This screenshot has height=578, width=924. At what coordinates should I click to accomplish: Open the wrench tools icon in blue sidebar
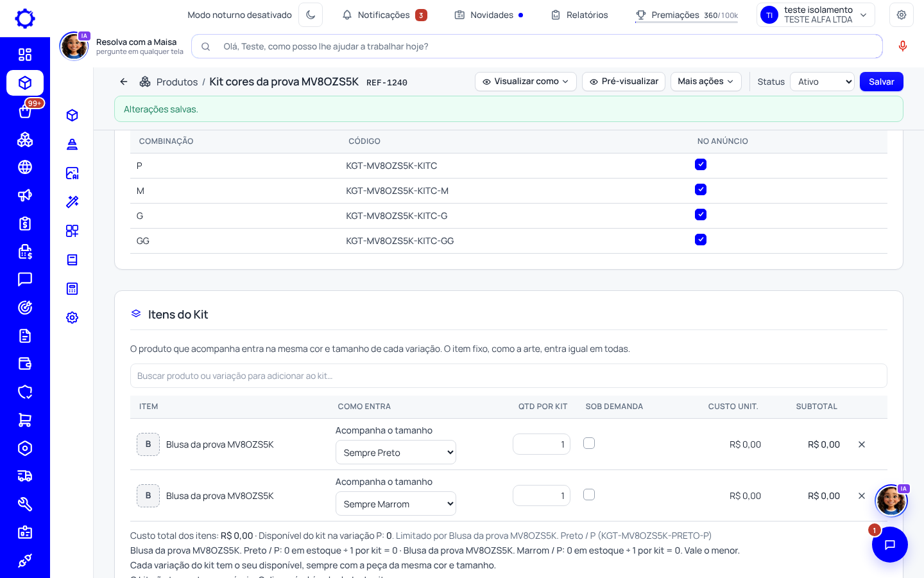[x=25, y=504]
